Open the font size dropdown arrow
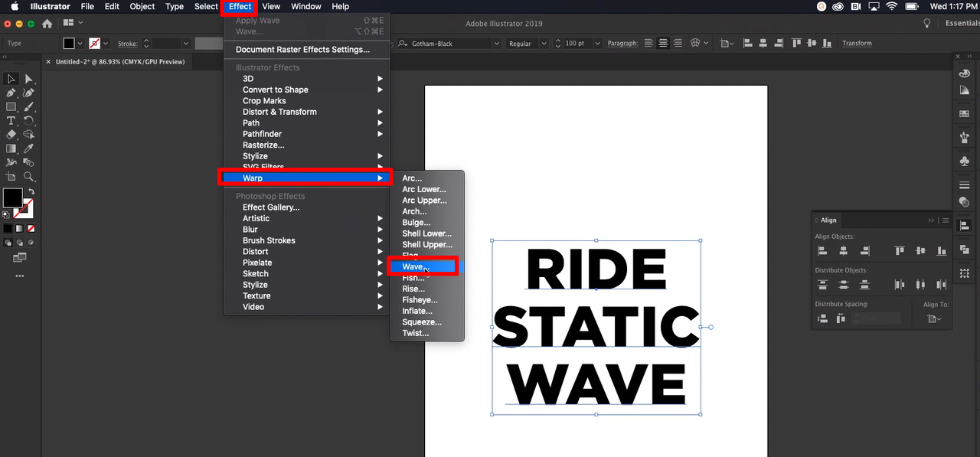Viewport: 980px width, 457px height. click(598, 44)
